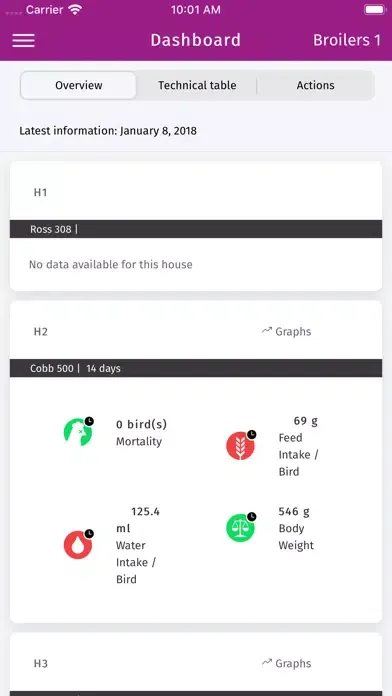Tap the Cobb 500 14 days bar
Screen dimensions: 392x696
196,368
